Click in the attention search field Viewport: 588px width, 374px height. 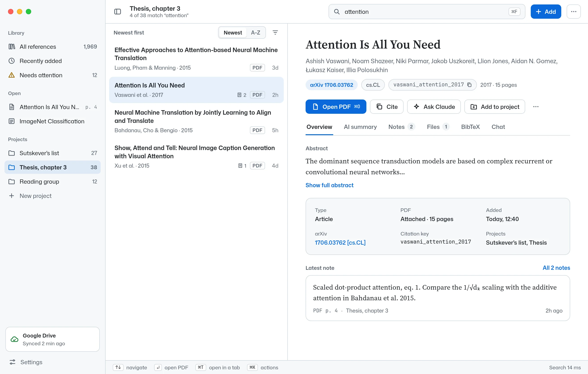(427, 12)
